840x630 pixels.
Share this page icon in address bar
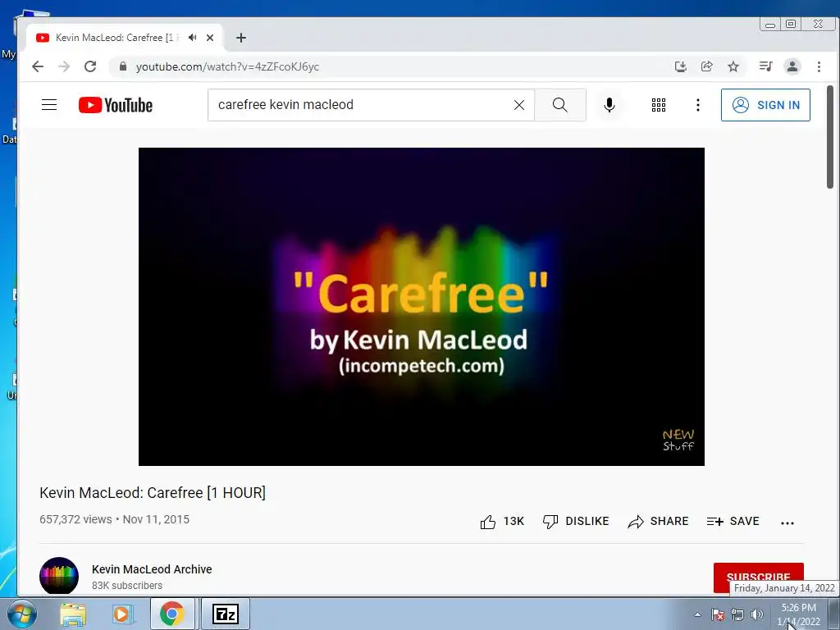click(x=706, y=66)
